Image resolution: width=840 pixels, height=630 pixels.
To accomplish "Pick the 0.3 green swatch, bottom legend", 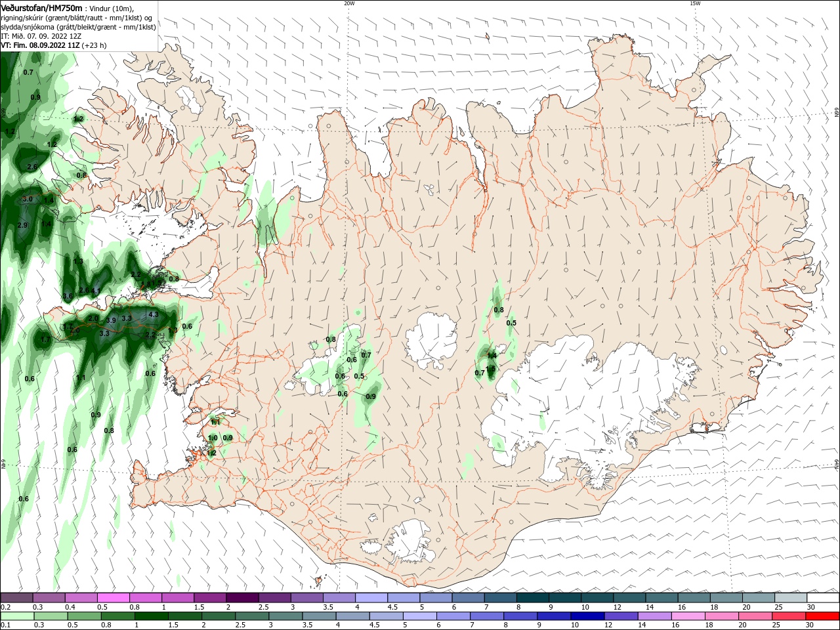I will [51, 616].
